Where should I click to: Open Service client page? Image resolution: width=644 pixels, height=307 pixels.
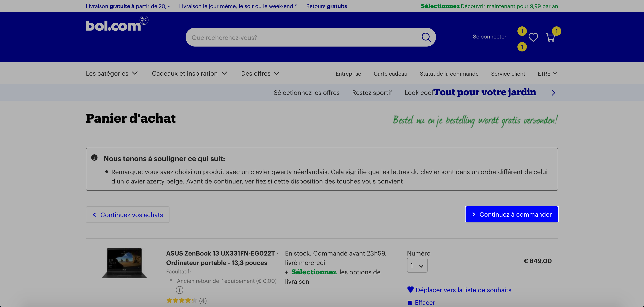pos(508,74)
